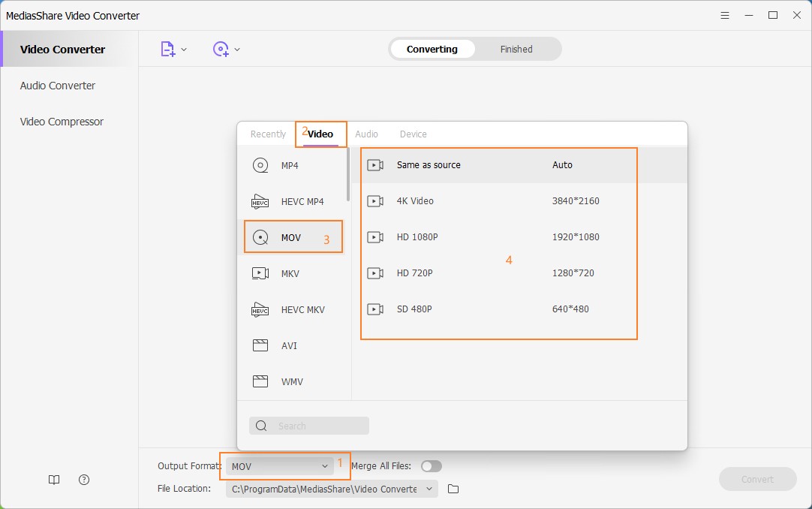Viewport: 812px width, 509px height.
Task: Choose the HEVC MKV format label
Action: click(x=303, y=309)
